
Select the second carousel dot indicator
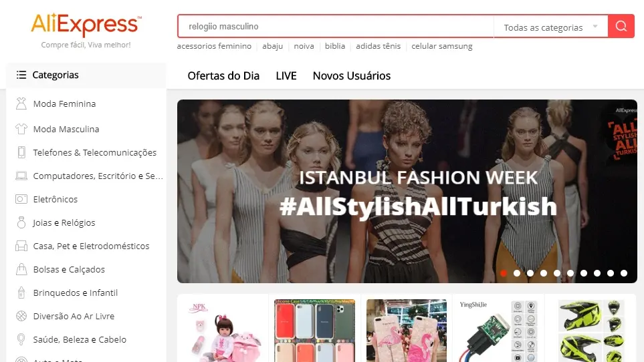[517, 273]
